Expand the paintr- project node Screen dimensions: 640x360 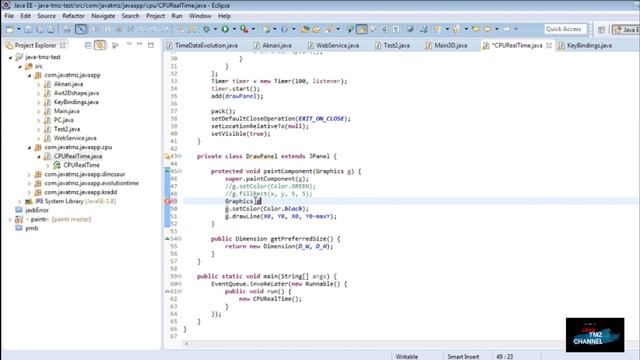pos(10,219)
